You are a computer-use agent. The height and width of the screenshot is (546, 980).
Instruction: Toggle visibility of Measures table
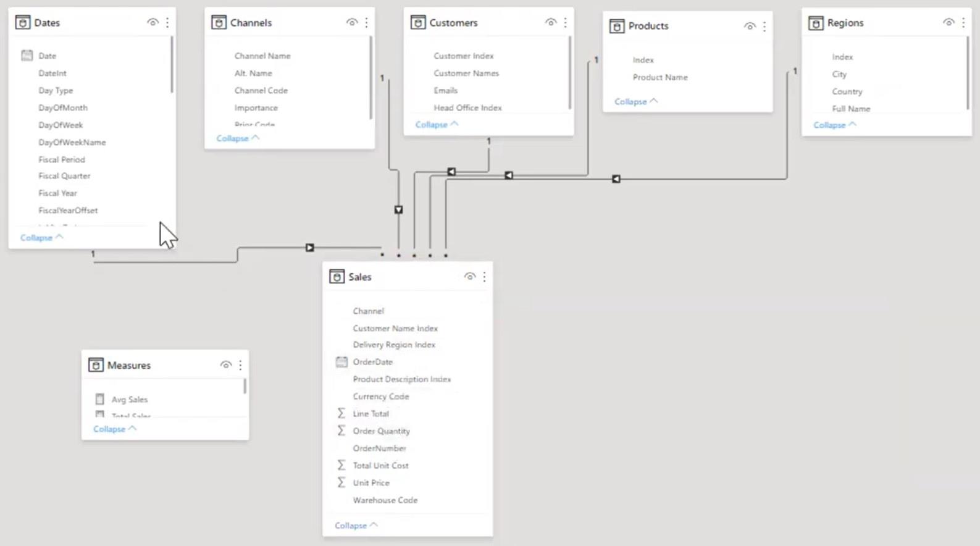[x=226, y=365]
